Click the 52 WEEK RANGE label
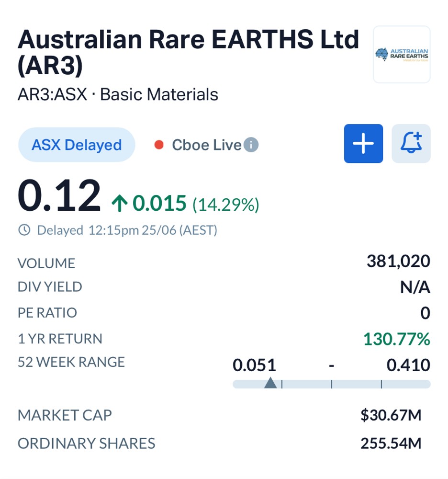The image size is (448, 479). [71, 362]
